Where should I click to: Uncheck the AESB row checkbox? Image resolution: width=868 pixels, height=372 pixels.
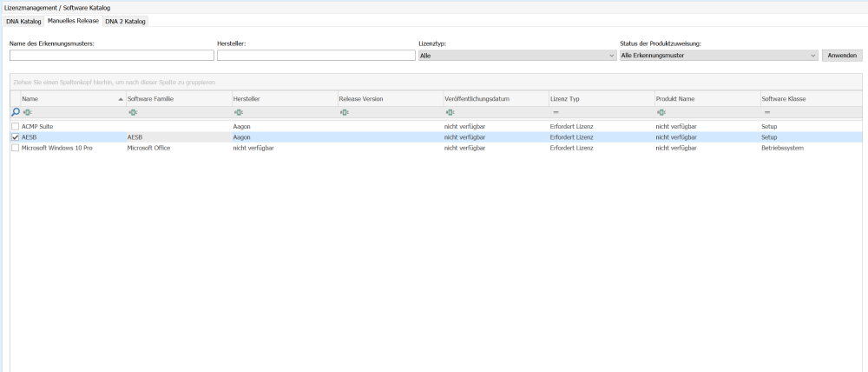[x=15, y=137]
